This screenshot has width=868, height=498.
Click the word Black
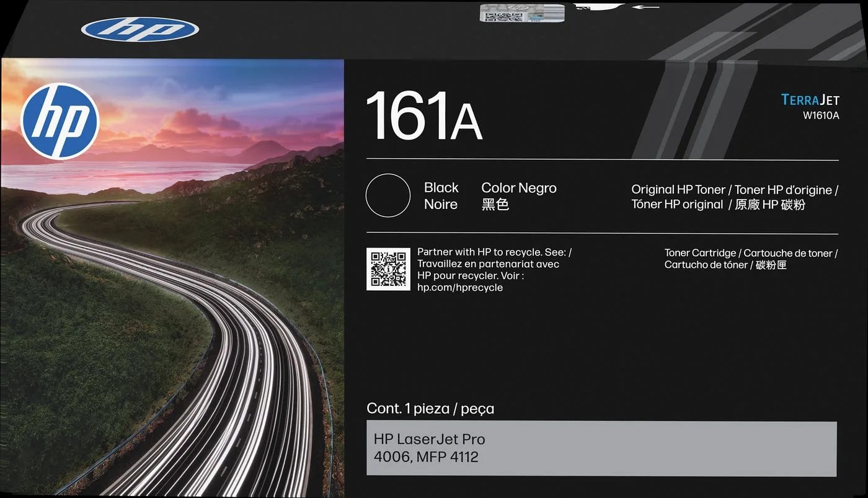tap(441, 187)
